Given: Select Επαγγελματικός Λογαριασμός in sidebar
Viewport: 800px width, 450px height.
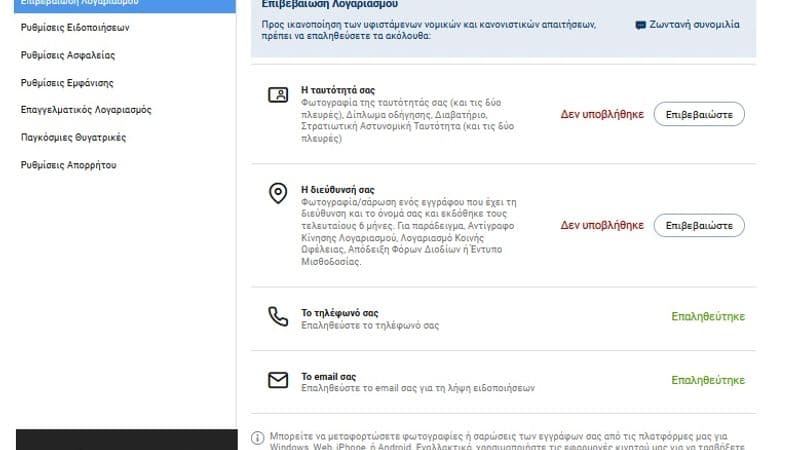Looking at the screenshot, I should (x=86, y=110).
